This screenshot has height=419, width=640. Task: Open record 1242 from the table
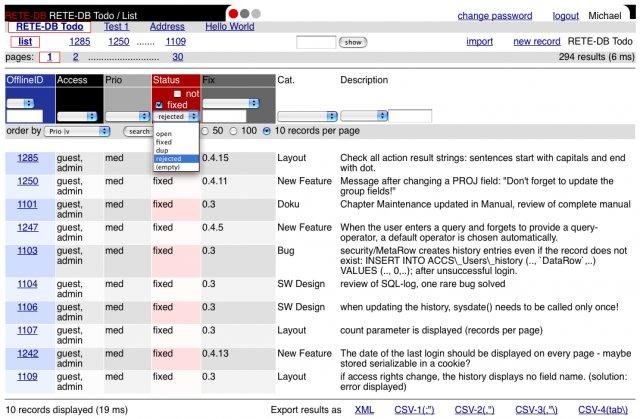pyautogui.click(x=28, y=354)
